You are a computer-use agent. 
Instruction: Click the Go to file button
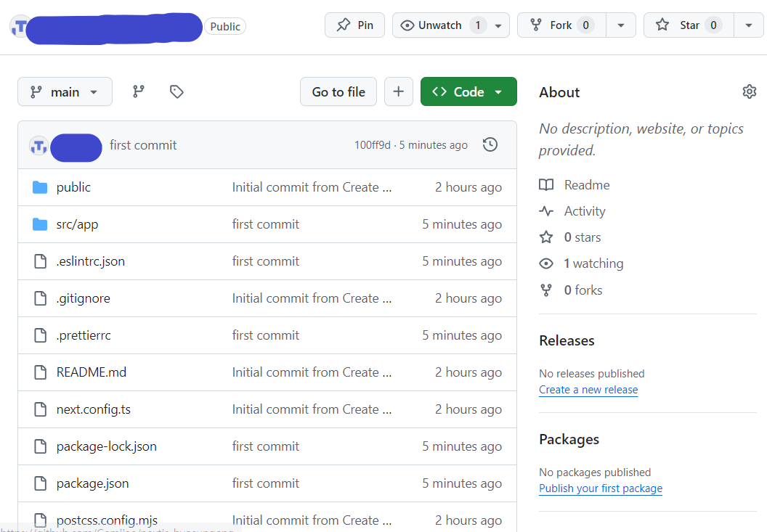click(x=338, y=91)
